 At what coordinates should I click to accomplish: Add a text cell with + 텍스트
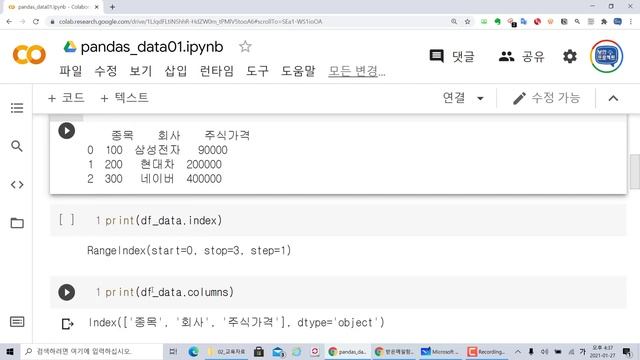pyautogui.click(x=124, y=98)
